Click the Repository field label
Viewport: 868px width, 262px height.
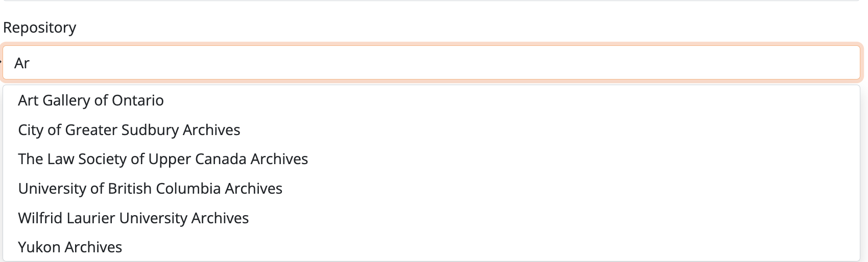[40, 28]
